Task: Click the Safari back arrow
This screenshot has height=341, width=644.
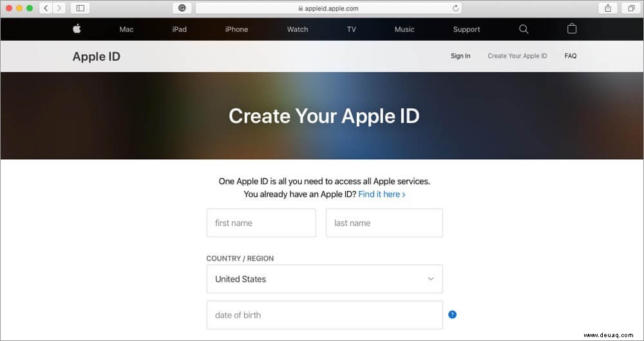Action: tap(46, 8)
